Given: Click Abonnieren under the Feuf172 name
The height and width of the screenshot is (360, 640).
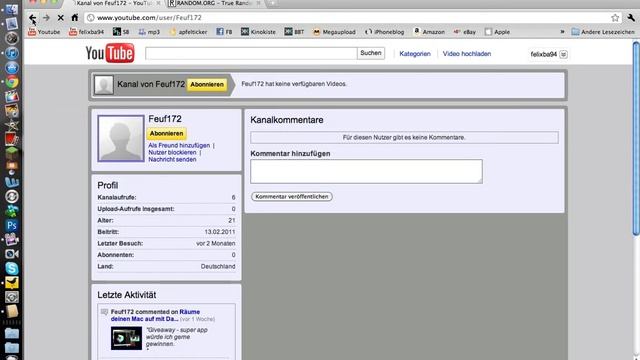Looking at the screenshot, I should click(x=166, y=133).
